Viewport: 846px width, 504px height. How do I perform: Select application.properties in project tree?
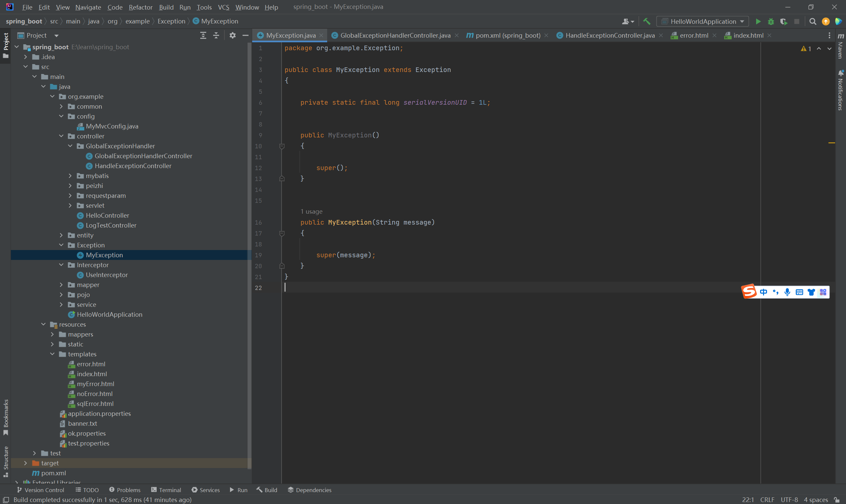tap(99, 414)
